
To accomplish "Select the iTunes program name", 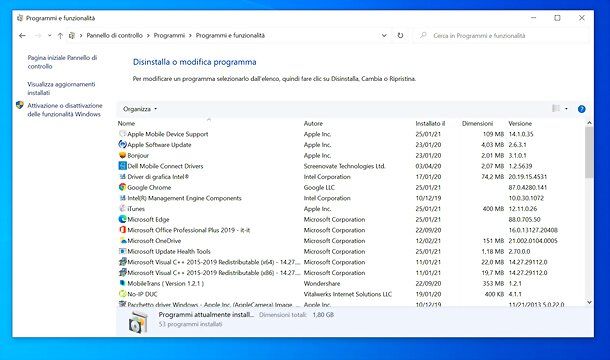I will coord(136,209).
